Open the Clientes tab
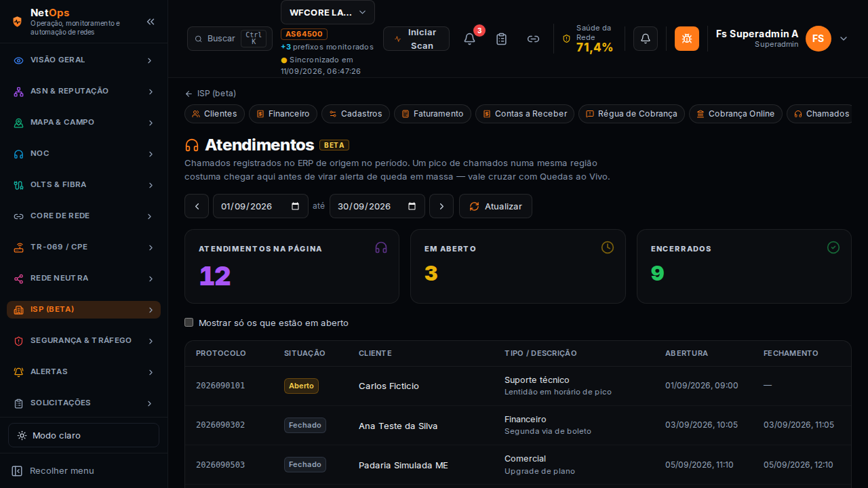Viewport: 868px width, 488px height. click(214, 114)
